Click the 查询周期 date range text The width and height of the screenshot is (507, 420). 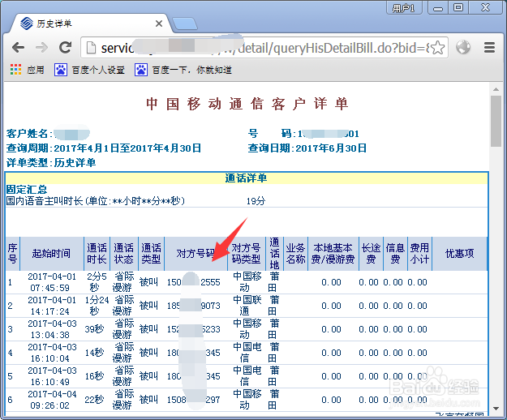(x=104, y=148)
